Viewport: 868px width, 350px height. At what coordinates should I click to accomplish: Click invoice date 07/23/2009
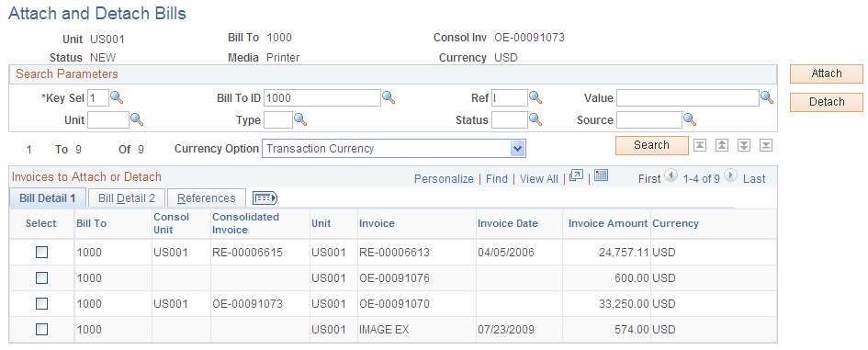pyautogui.click(x=506, y=330)
